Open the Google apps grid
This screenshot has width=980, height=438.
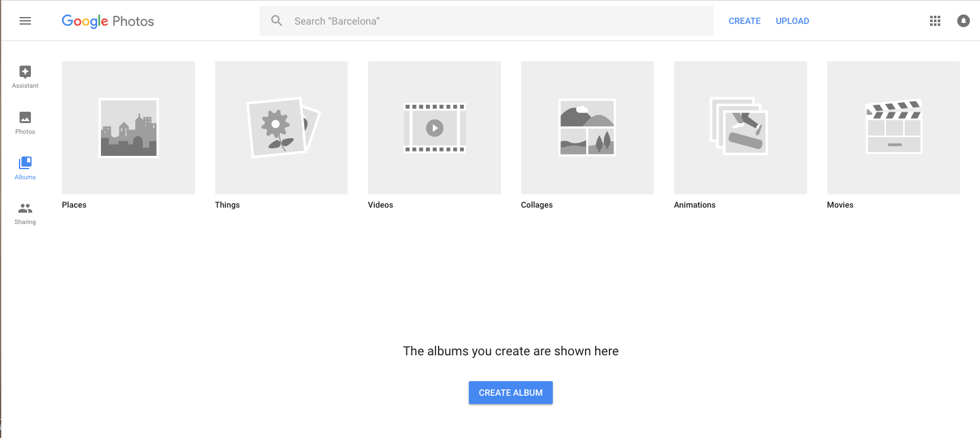coord(935,21)
